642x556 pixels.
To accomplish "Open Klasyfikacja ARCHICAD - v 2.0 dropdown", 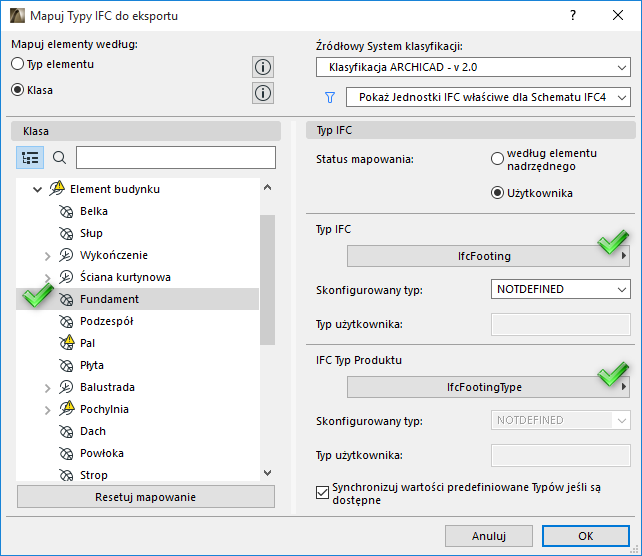I will coord(473,68).
